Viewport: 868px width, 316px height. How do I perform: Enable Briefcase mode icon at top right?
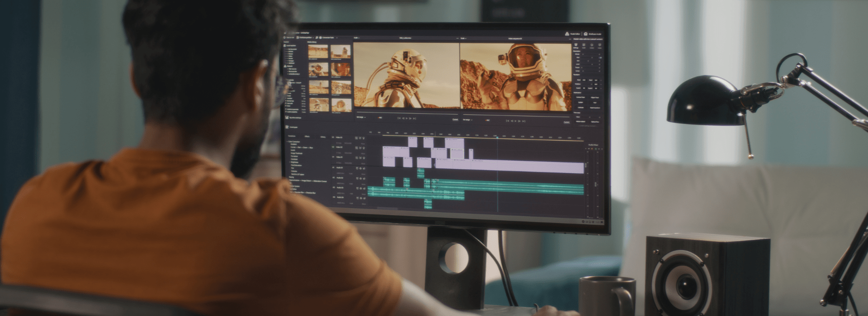585,34
